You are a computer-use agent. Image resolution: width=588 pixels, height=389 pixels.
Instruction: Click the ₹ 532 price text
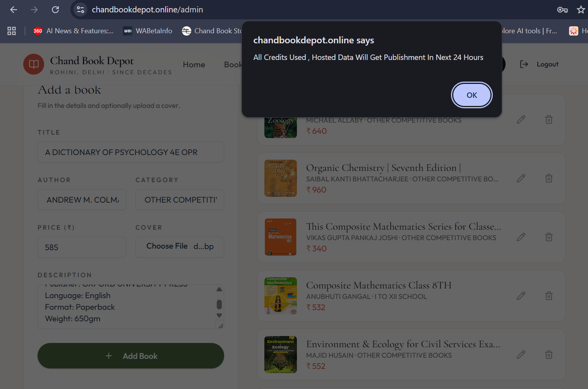tap(316, 307)
